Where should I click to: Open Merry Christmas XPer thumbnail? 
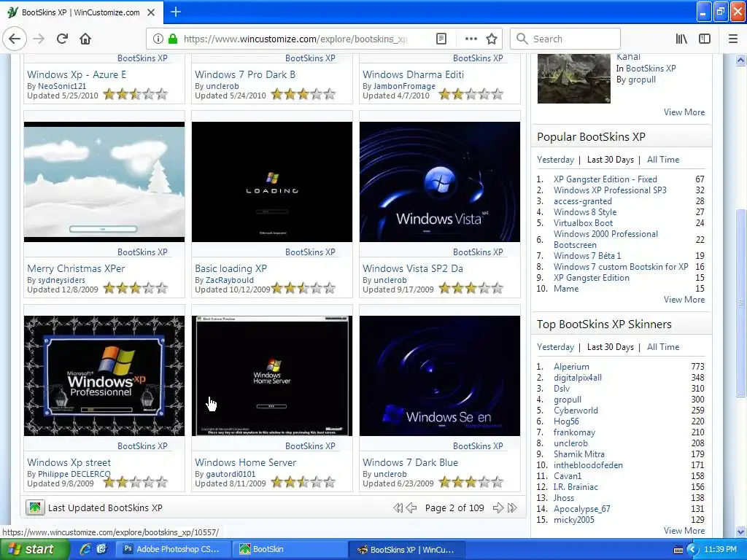click(104, 182)
